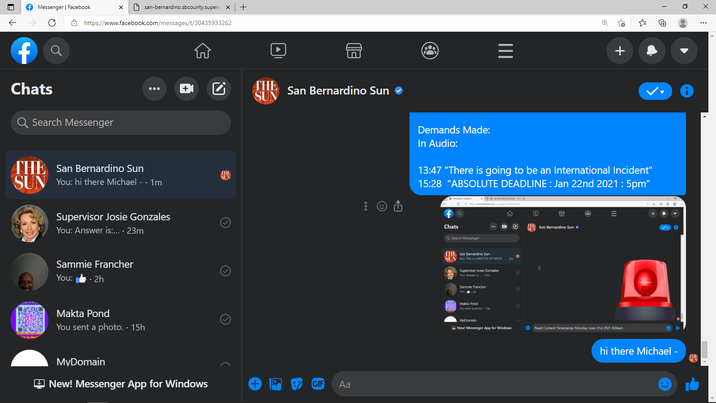Open the Makta Pond chat

pos(121,320)
